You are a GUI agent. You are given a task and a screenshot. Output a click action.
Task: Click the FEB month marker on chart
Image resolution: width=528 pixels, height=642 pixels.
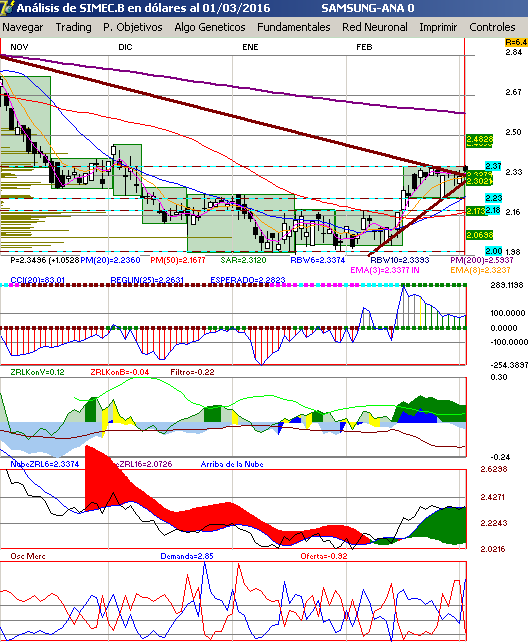[x=364, y=47]
